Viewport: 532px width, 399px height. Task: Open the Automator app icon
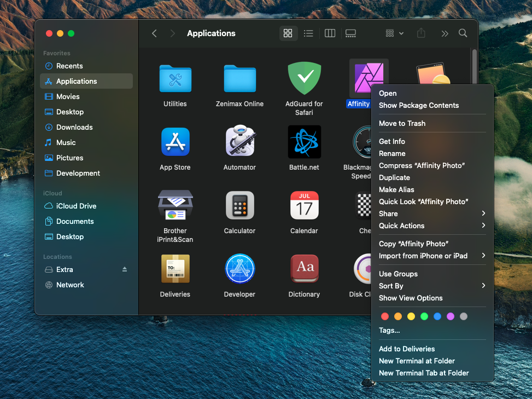click(x=239, y=142)
